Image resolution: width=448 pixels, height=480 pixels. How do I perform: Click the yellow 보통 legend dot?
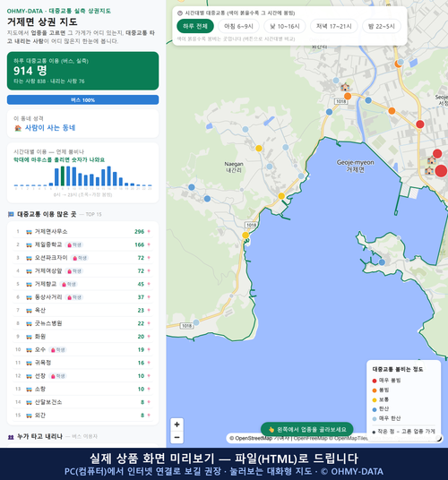375,399
